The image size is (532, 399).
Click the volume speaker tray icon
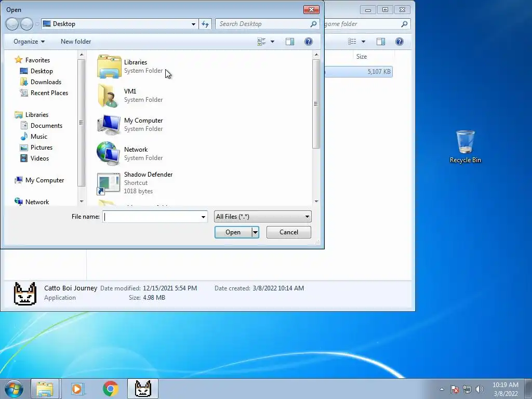(x=479, y=389)
